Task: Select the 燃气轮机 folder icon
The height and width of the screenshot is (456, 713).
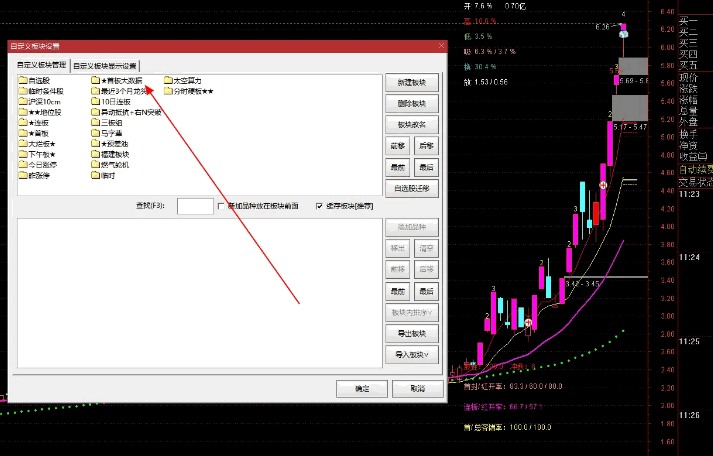Action: pyautogui.click(x=95, y=165)
